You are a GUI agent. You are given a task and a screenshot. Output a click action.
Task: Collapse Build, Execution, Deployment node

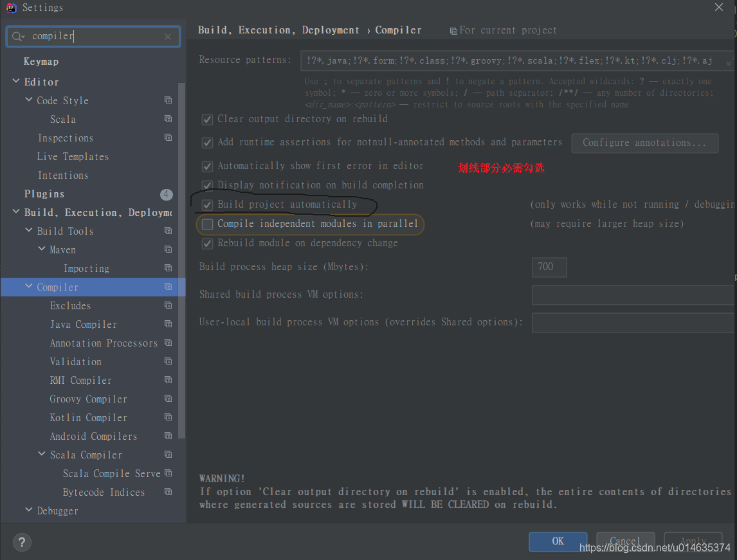[16, 212]
